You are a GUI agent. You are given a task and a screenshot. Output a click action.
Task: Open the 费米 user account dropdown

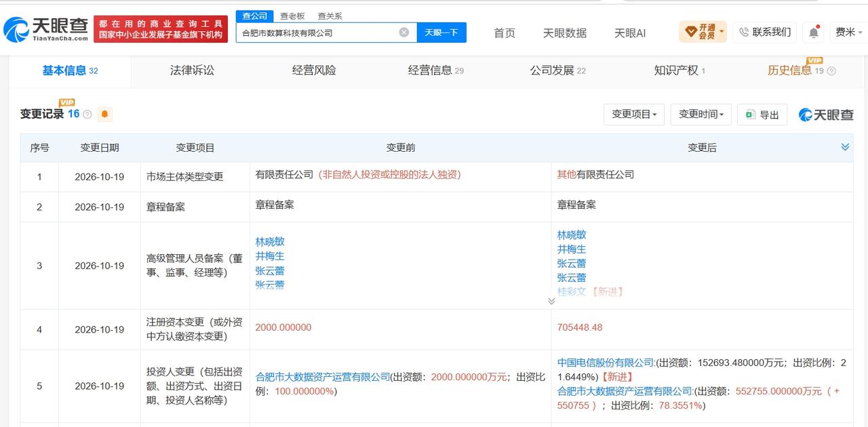point(848,32)
